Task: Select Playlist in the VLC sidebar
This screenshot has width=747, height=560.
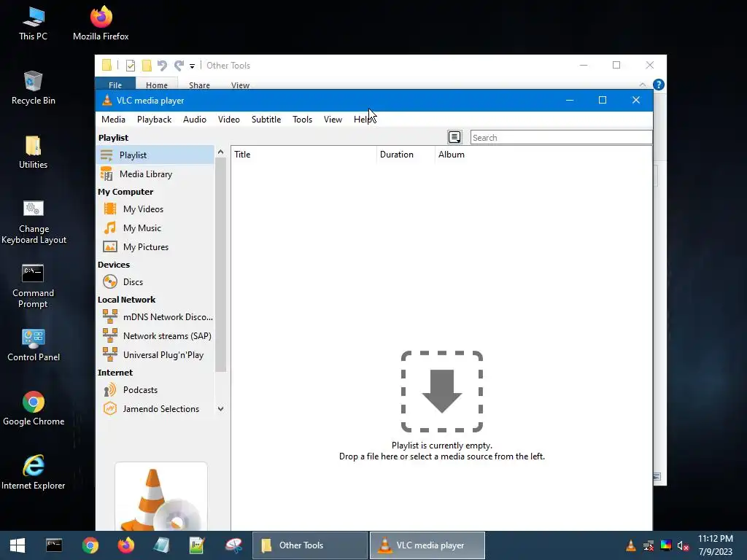Action: pyautogui.click(x=155, y=155)
